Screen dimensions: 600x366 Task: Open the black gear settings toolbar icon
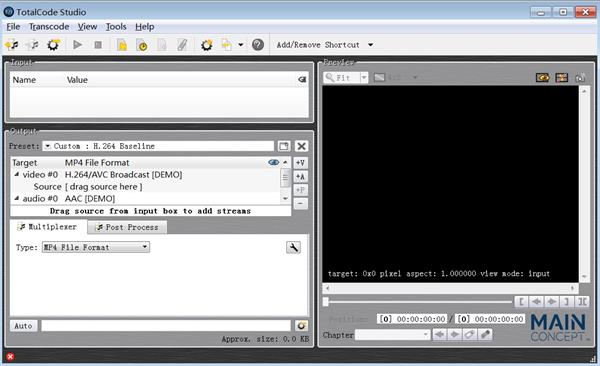click(53, 45)
